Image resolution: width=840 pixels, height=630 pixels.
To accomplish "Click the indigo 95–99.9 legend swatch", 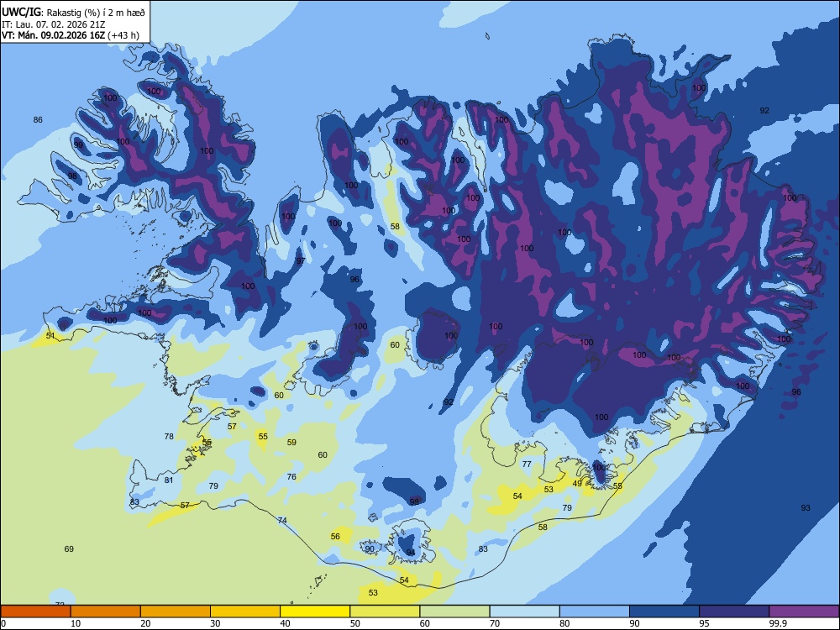I will pyautogui.click(x=734, y=612).
